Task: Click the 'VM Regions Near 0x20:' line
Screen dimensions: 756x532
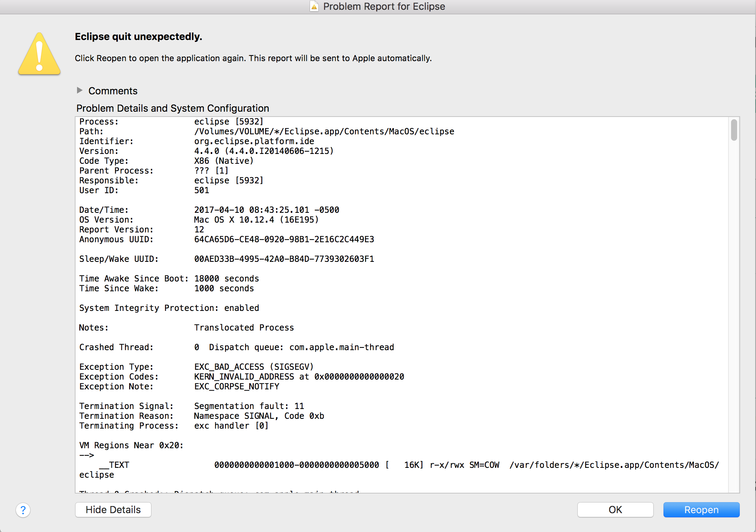Action: (x=131, y=445)
